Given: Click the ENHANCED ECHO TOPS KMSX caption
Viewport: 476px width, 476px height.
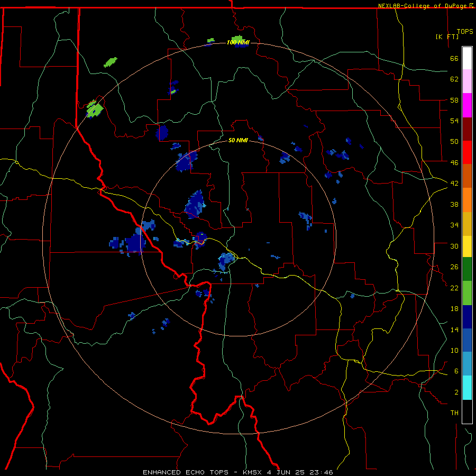Looking at the screenshot, I should point(238,472).
